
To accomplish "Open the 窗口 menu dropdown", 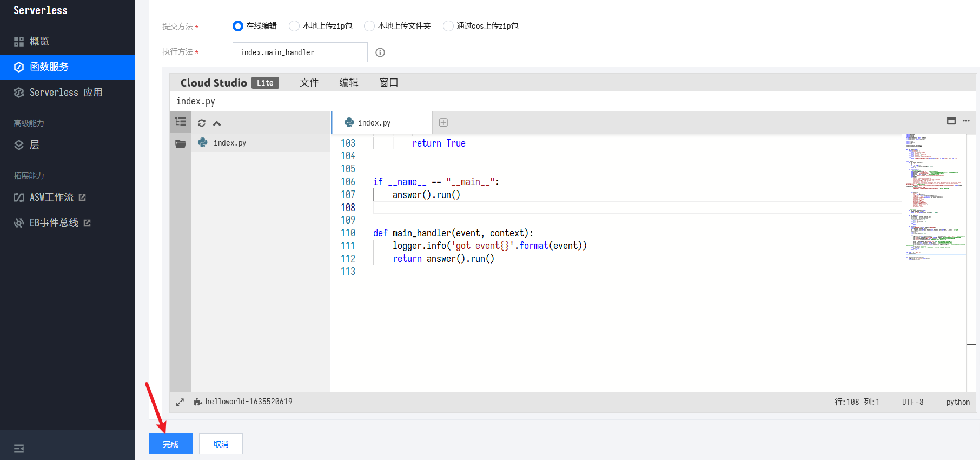I will coord(388,83).
